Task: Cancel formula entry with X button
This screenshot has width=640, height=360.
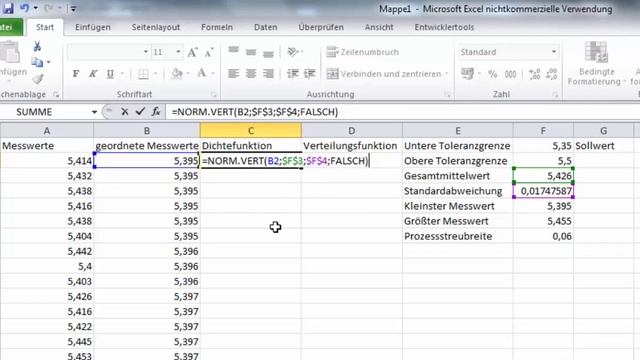Action: click(x=124, y=111)
